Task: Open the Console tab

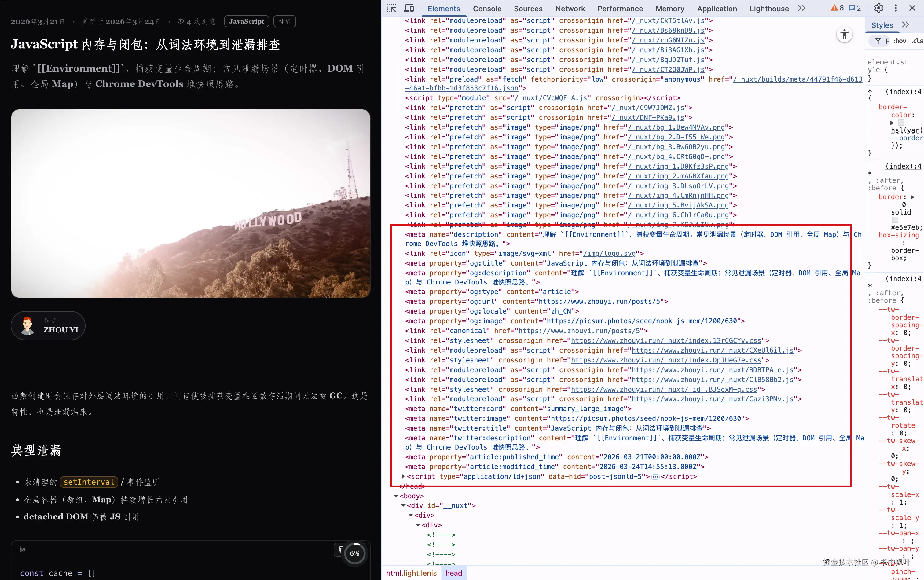Action: (487, 9)
